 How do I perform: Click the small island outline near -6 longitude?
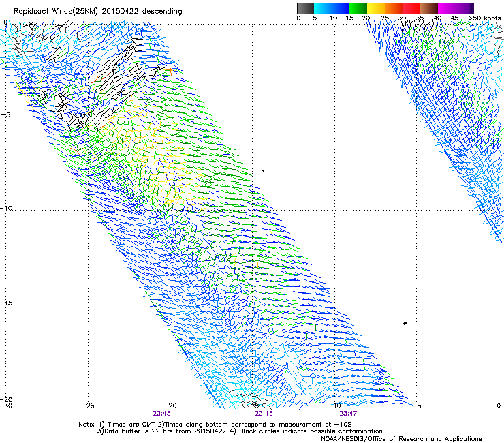point(405,323)
